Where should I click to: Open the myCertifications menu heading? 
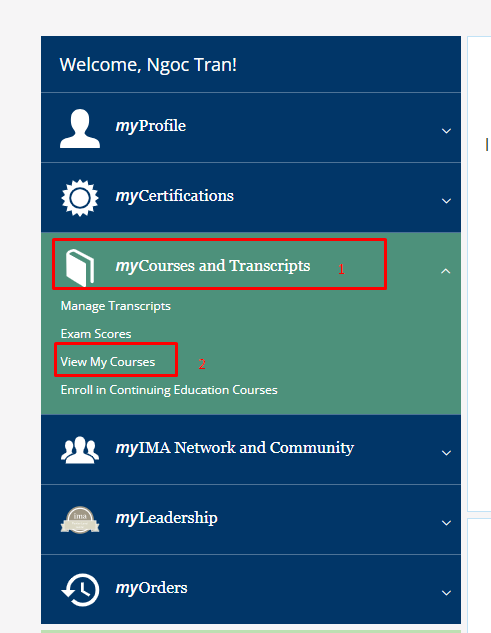click(x=174, y=196)
